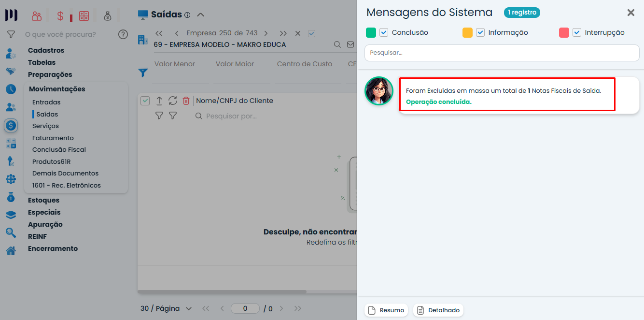The width and height of the screenshot is (644, 320).
Task: Go to previous page in pagination
Action: [x=222, y=308]
